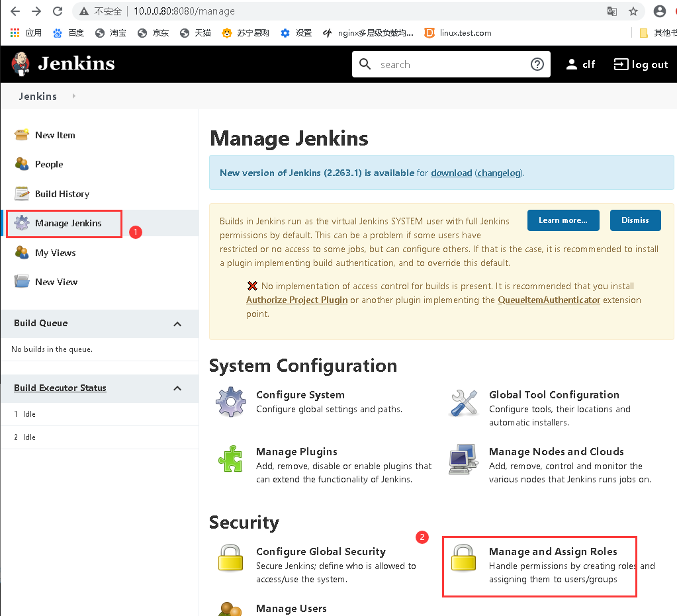The width and height of the screenshot is (677, 616).
Task: Reload the page with the refresh icon
Action: coord(58,11)
